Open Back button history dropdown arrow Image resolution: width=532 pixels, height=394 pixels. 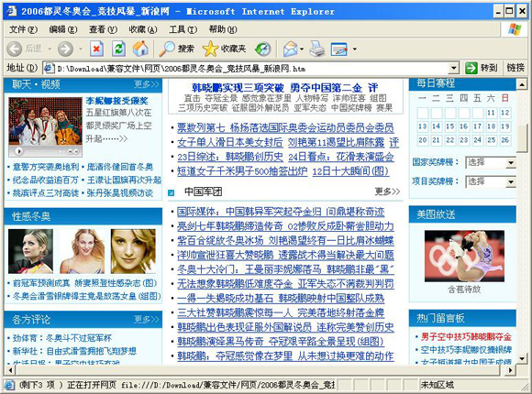50,49
